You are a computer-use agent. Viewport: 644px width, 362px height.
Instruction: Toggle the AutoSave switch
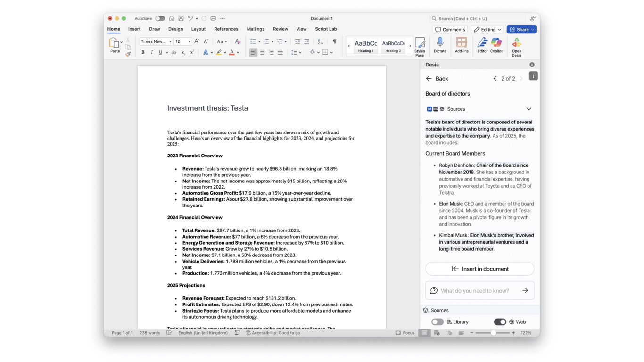click(160, 19)
